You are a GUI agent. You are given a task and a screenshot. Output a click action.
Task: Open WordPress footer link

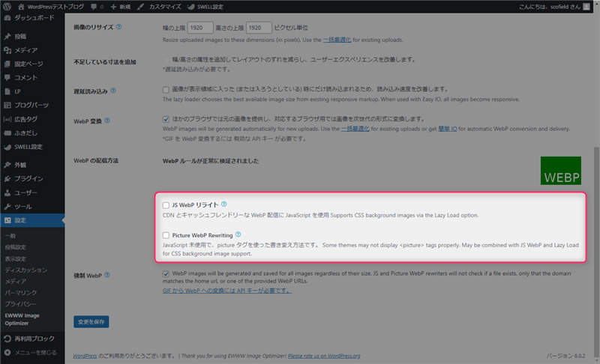pos(85,356)
